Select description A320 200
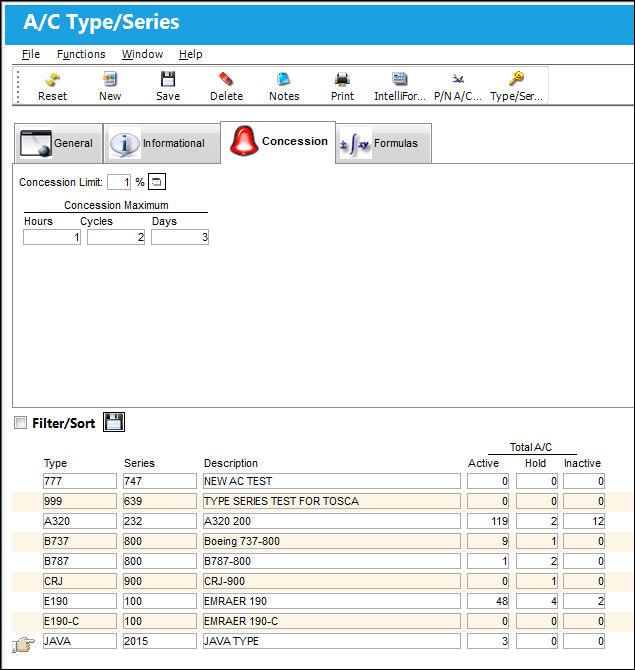Screen dimensions: 635x670 (x=332, y=521)
